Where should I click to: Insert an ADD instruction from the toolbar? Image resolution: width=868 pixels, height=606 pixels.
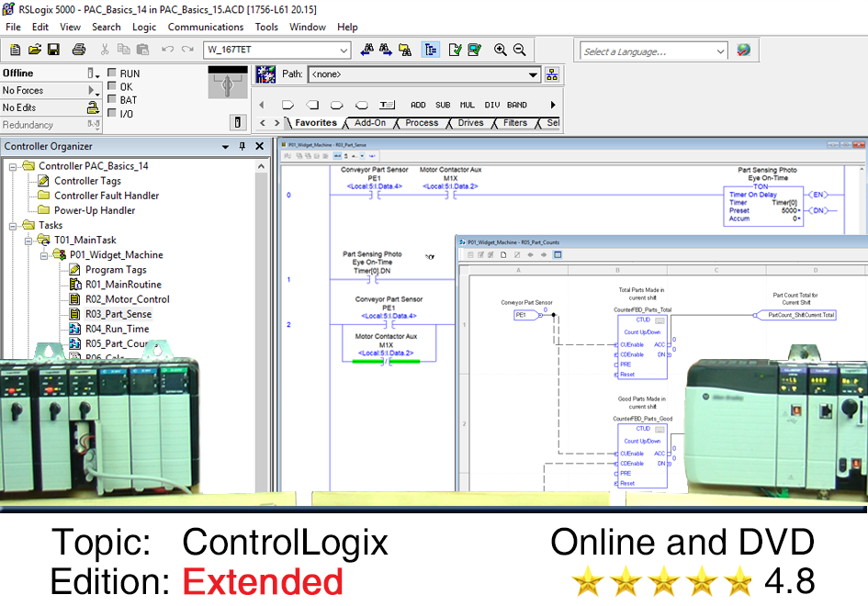tap(418, 104)
